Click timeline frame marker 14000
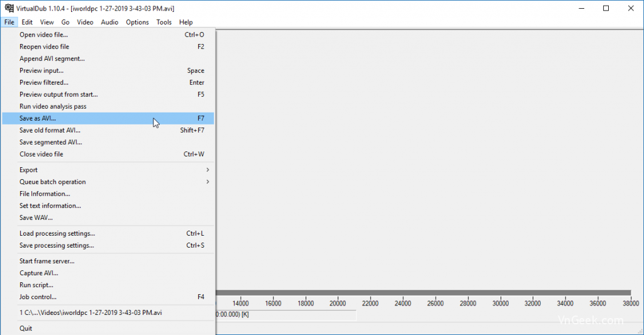This screenshot has height=335, width=644. [x=240, y=304]
